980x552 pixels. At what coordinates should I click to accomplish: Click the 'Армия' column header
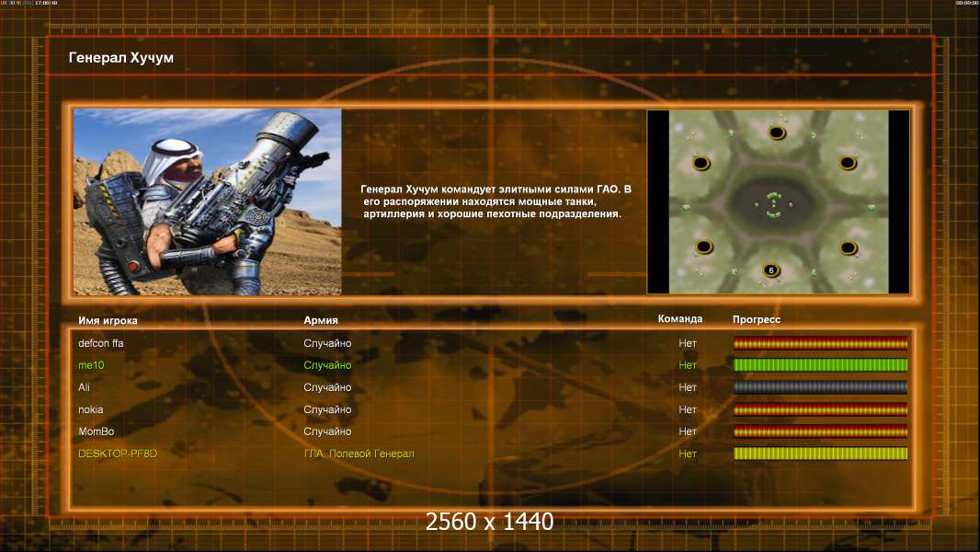(321, 320)
